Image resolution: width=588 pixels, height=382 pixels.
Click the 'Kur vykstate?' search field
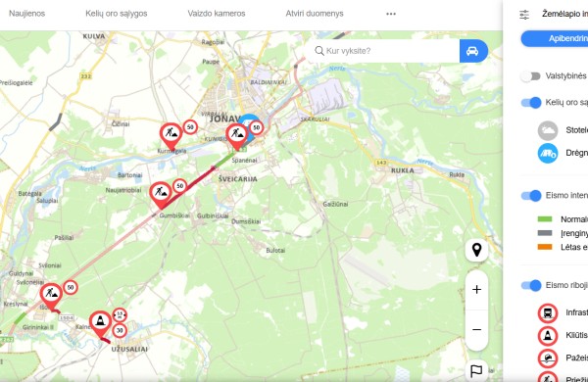click(382, 51)
